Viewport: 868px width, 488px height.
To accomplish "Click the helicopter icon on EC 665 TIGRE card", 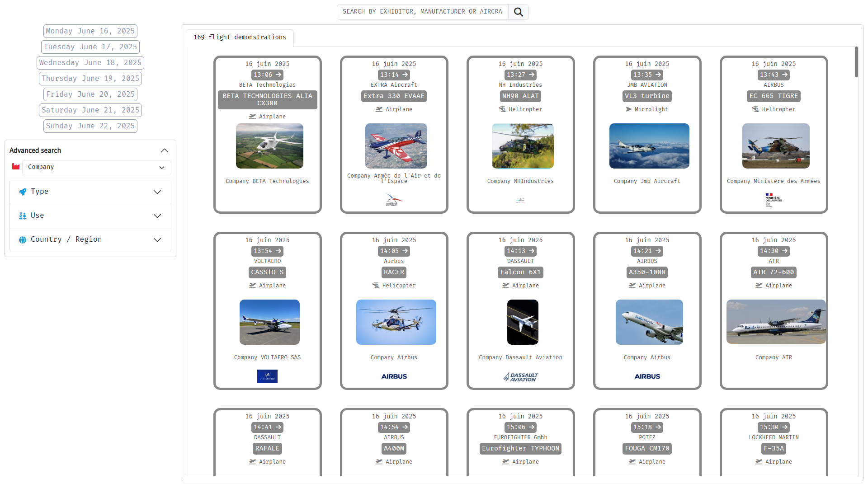I will (755, 109).
